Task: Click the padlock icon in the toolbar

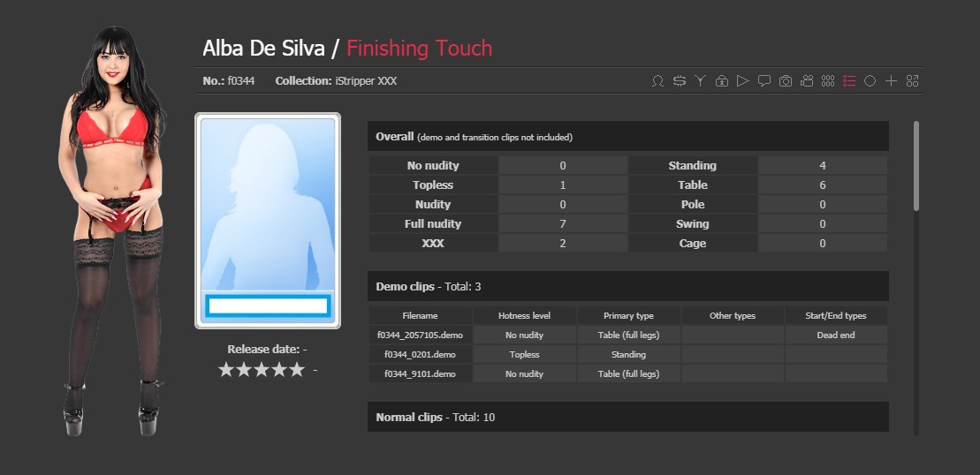Action: click(721, 81)
